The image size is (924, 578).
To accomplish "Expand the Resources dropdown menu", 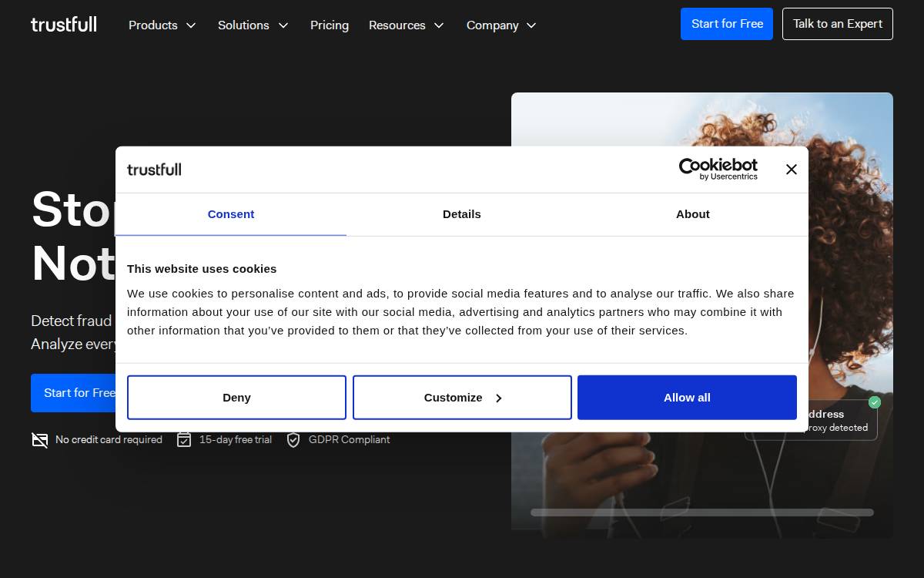I will coord(407,25).
